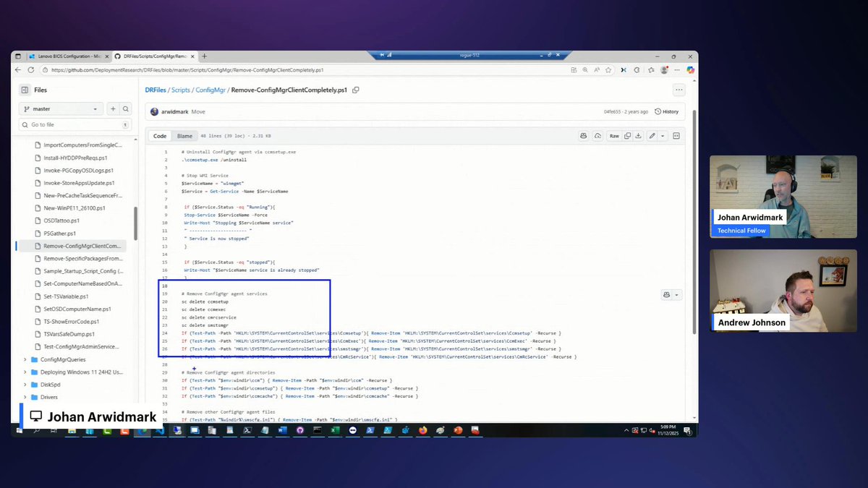Open New-PreCacheTaskSequenceFr... file
This screenshot has width=868, height=488.
(83, 195)
